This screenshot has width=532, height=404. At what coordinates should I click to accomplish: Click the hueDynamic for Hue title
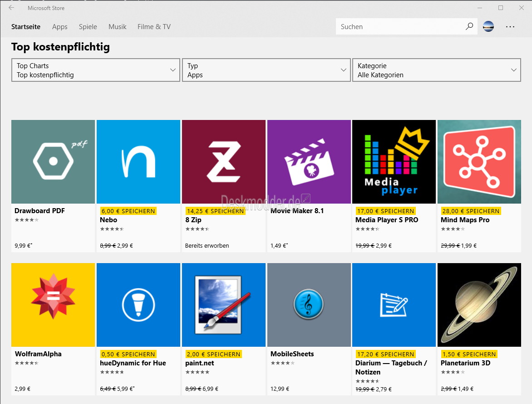[x=133, y=363]
